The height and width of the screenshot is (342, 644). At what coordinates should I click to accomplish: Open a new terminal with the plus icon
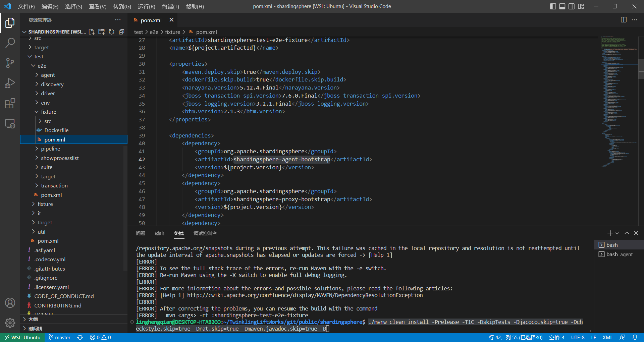click(609, 233)
